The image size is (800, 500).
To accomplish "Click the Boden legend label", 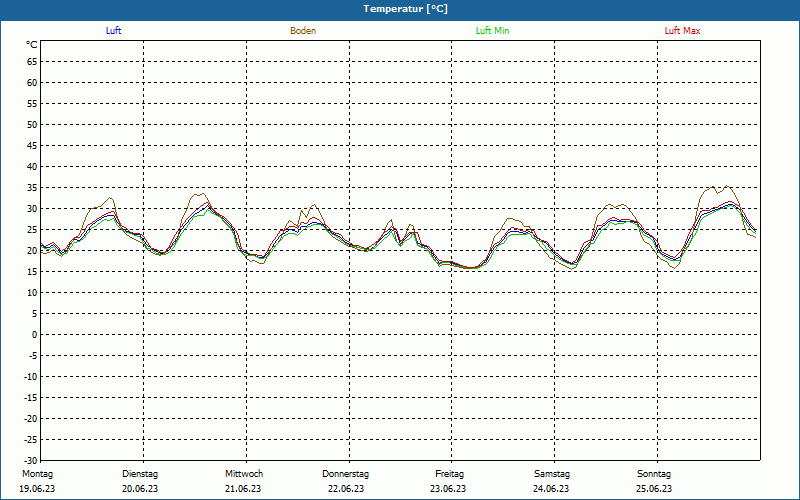I will [303, 31].
